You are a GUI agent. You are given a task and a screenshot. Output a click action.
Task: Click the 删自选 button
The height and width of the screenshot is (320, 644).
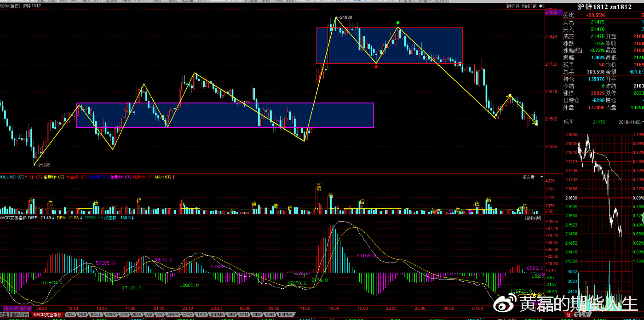pyautogui.click(x=513, y=6)
